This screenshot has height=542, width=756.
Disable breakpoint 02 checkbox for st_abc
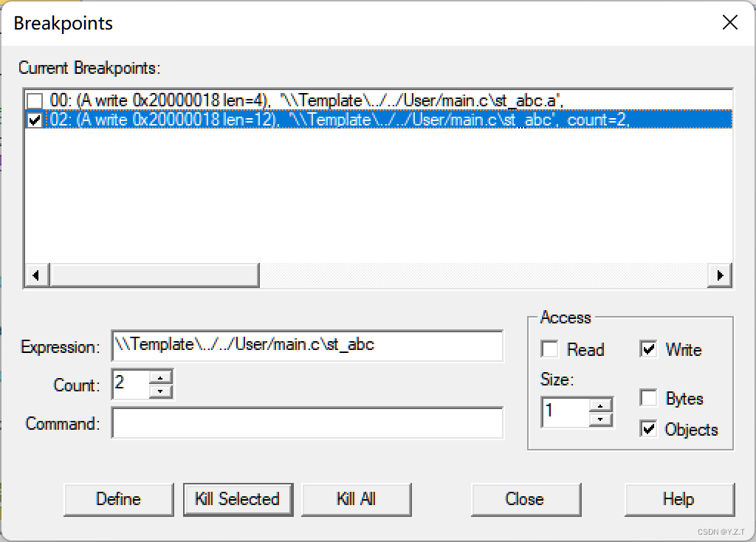[35, 120]
